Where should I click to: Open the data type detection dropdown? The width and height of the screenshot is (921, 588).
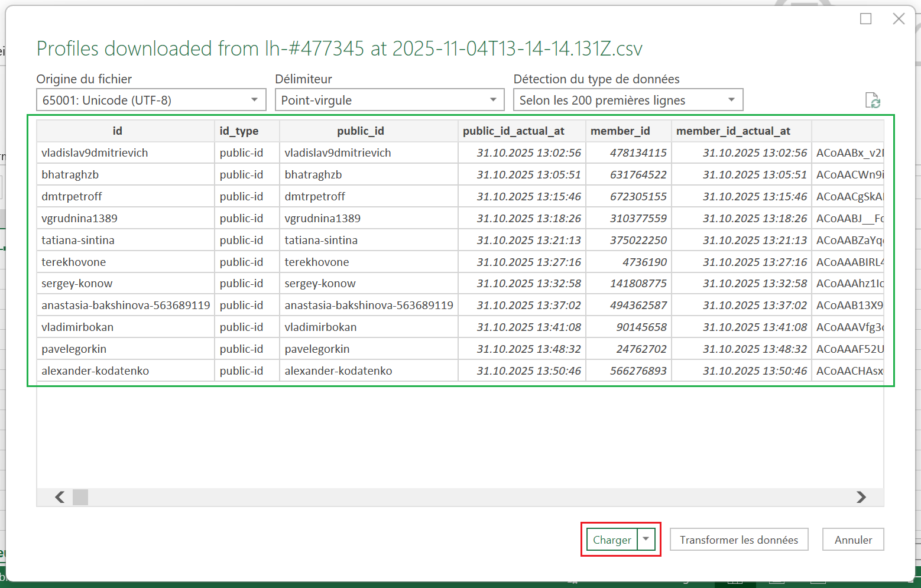click(x=628, y=100)
